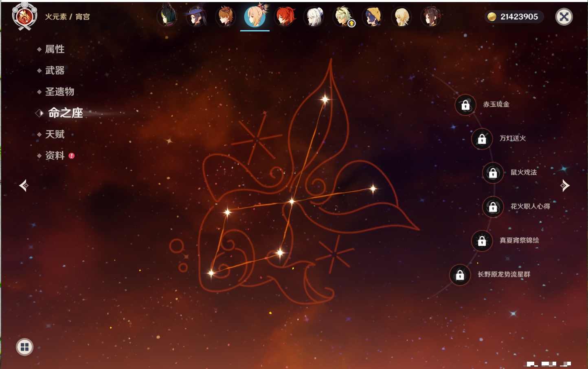
Task: Open the four-square grid menu button
Action: tap(24, 347)
